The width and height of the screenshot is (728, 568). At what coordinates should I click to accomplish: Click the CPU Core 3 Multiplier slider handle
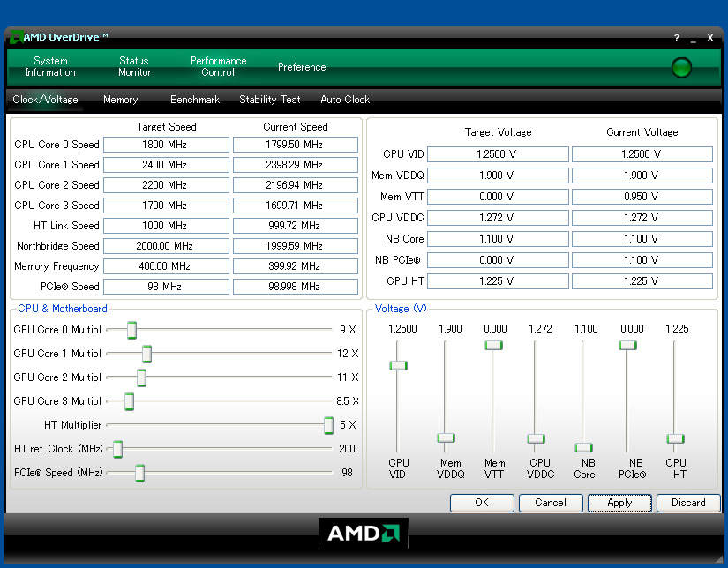click(x=129, y=401)
